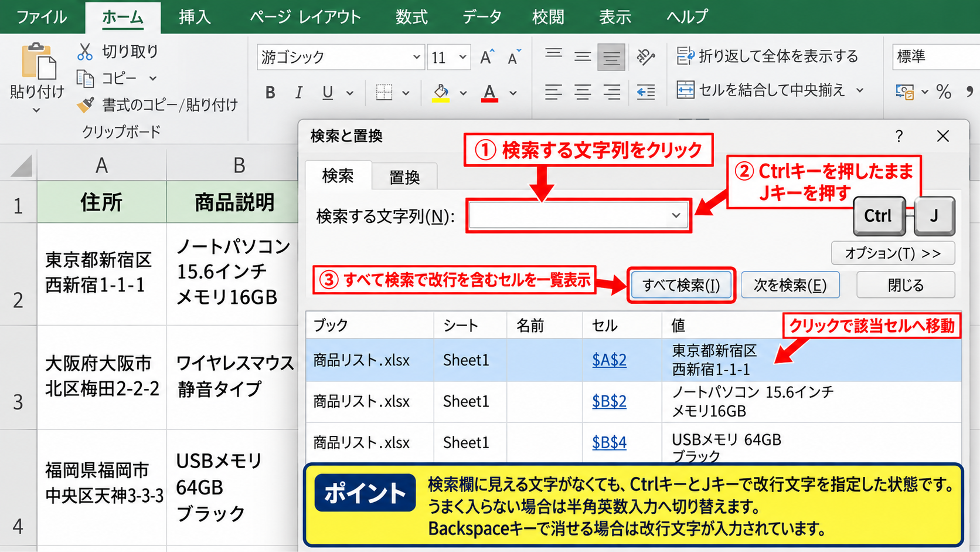
Task: Expand the Merge and Center dropdown arrow
Action: [860, 90]
